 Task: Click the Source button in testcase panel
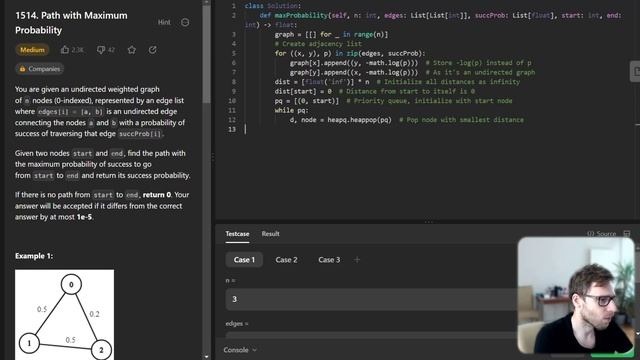pos(601,234)
